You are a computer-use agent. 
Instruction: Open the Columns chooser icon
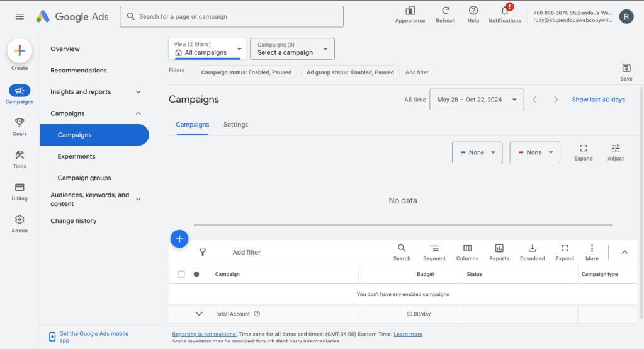tap(467, 252)
